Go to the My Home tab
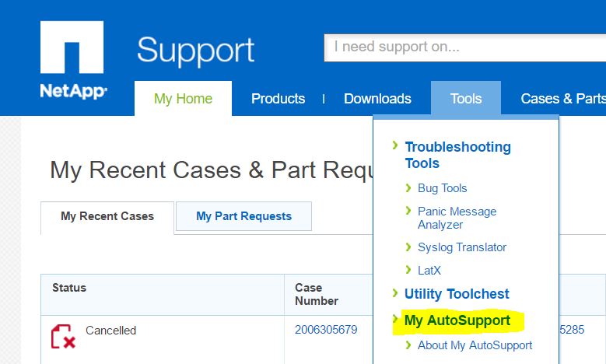This screenshot has width=606, height=364. [x=183, y=99]
